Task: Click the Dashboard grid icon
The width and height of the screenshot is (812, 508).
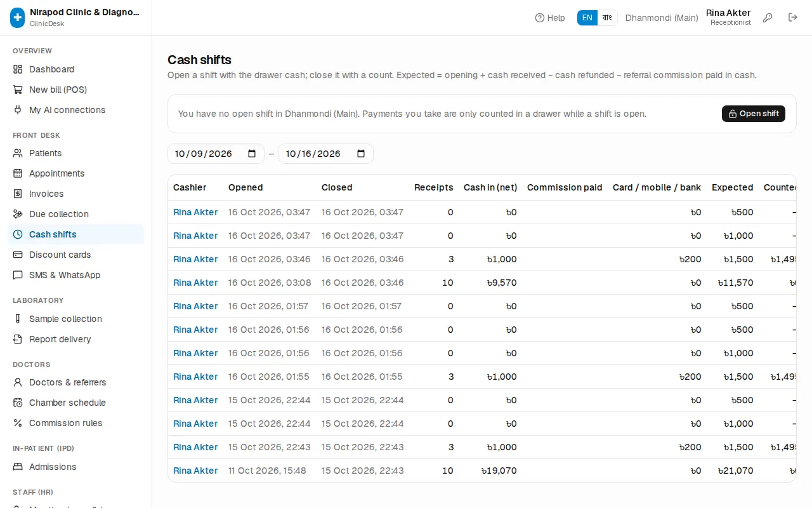Action: pyautogui.click(x=18, y=69)
